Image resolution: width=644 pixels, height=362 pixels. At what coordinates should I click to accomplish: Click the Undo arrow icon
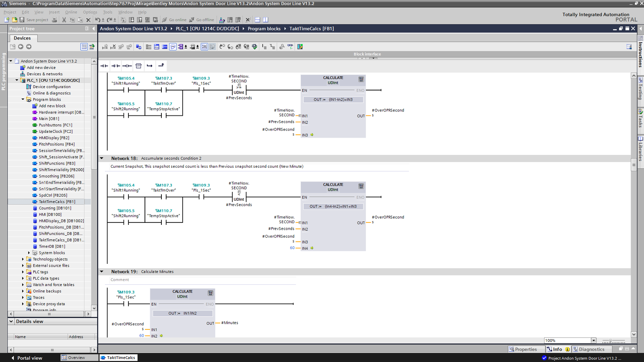pos(98,20)
